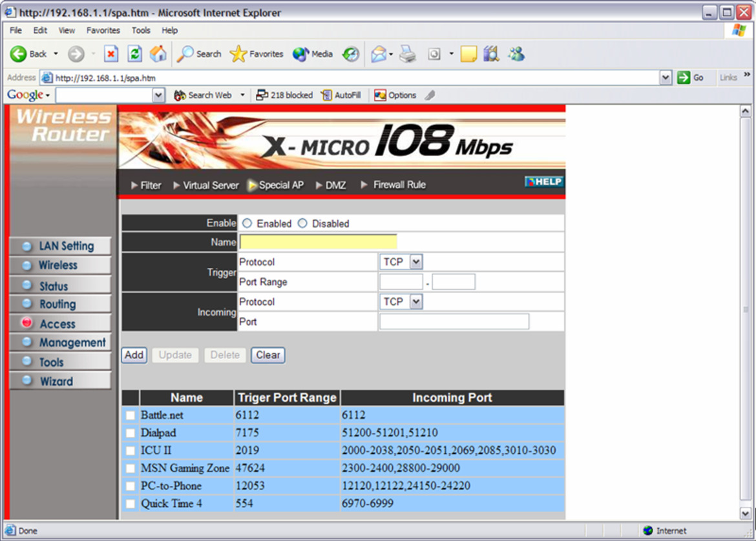Open the File menu
This screenshot has width=756, height=541.
click(x=16, y=30)
